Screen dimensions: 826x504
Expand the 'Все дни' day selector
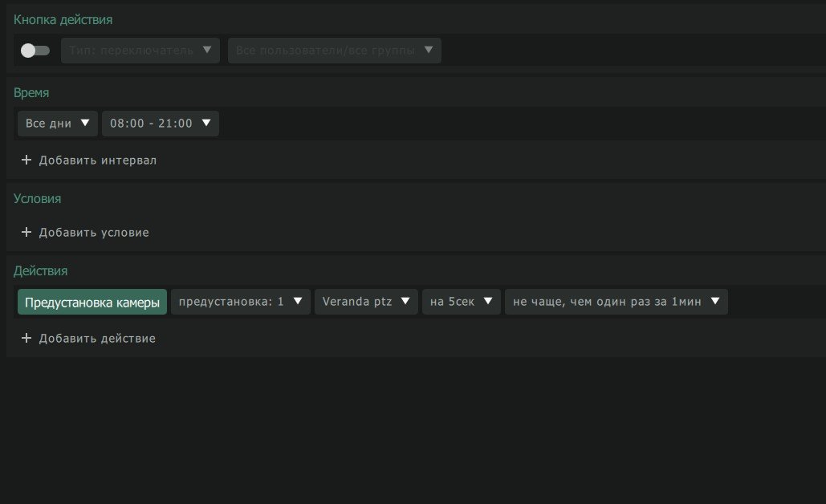[58, 124]
